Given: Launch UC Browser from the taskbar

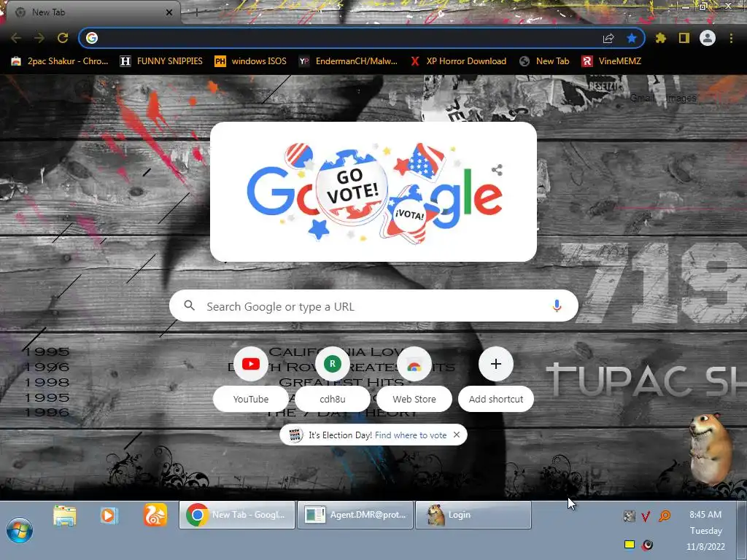Looking at the screenshot, I should [x=155, y=516].
